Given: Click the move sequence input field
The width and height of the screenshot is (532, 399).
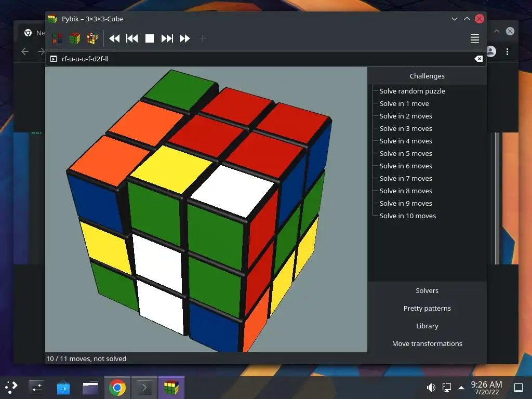Looking at the screenshot, I should [265, 59].
